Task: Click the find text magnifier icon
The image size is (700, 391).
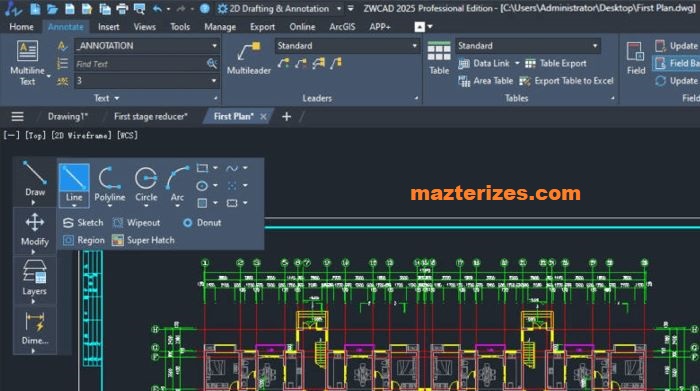Action: [x=212, y=63]
